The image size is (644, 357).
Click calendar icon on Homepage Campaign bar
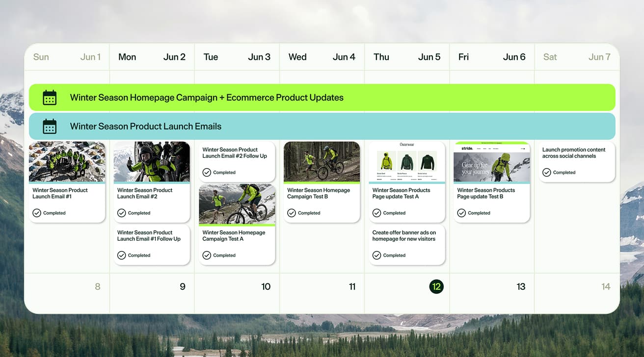pyautogui.click(x=50, y=98)
